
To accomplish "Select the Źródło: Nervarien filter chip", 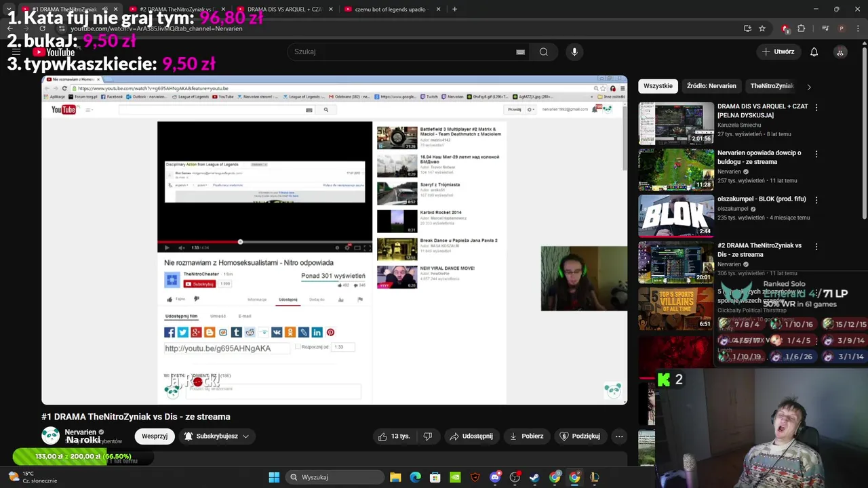I will tap(711, 86).
